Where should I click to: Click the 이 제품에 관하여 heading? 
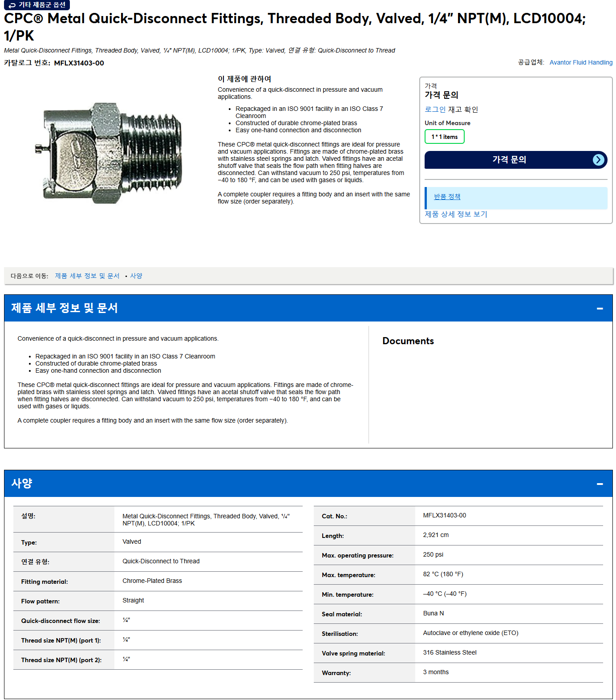(244, 79)
